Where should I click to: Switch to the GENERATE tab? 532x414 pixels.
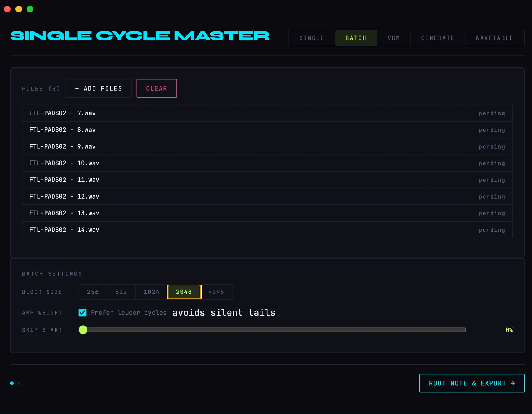[438, 38]
